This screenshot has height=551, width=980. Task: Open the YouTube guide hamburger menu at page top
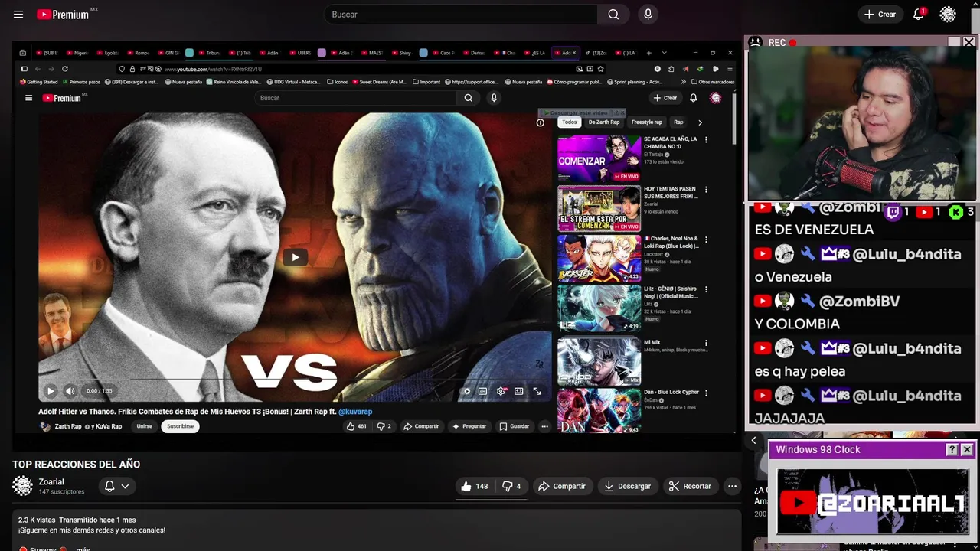tap(18, 15)
